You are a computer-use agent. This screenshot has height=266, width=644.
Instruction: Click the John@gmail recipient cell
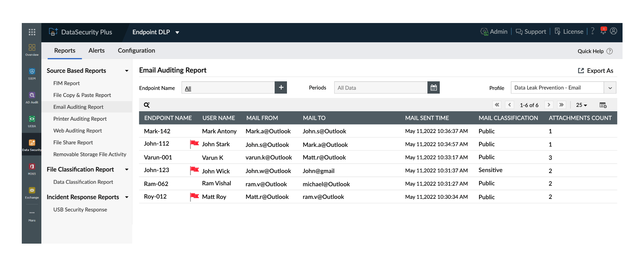319,171
